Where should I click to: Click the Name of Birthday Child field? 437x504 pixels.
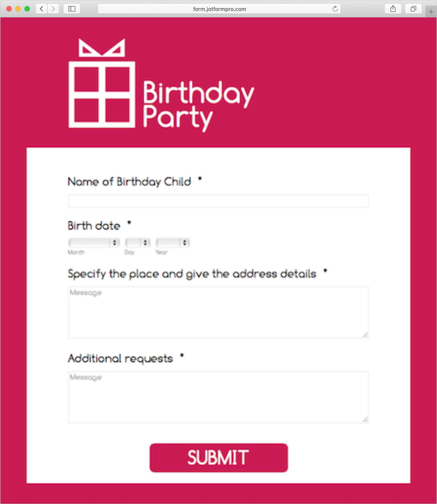pyautogui.click(x=218, y=201)
